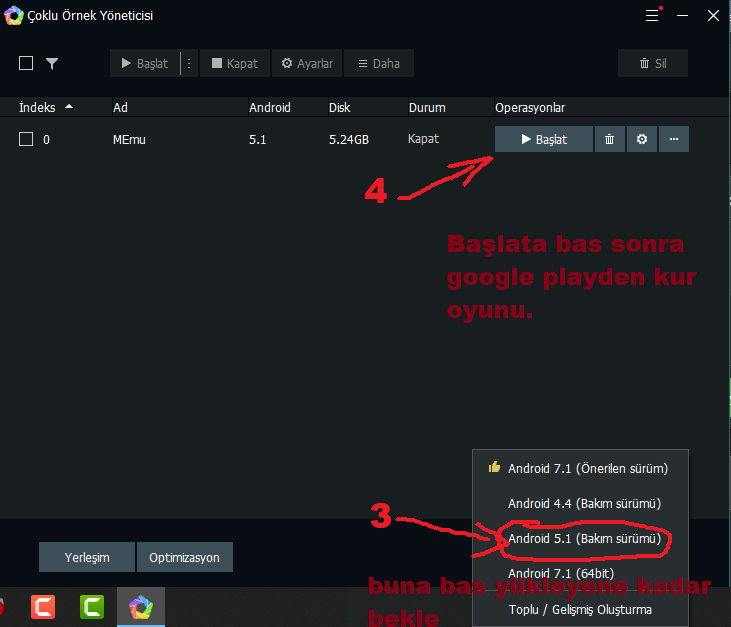Choose Android 7.1 (Önerilen sürüm)

coord(580,469)
